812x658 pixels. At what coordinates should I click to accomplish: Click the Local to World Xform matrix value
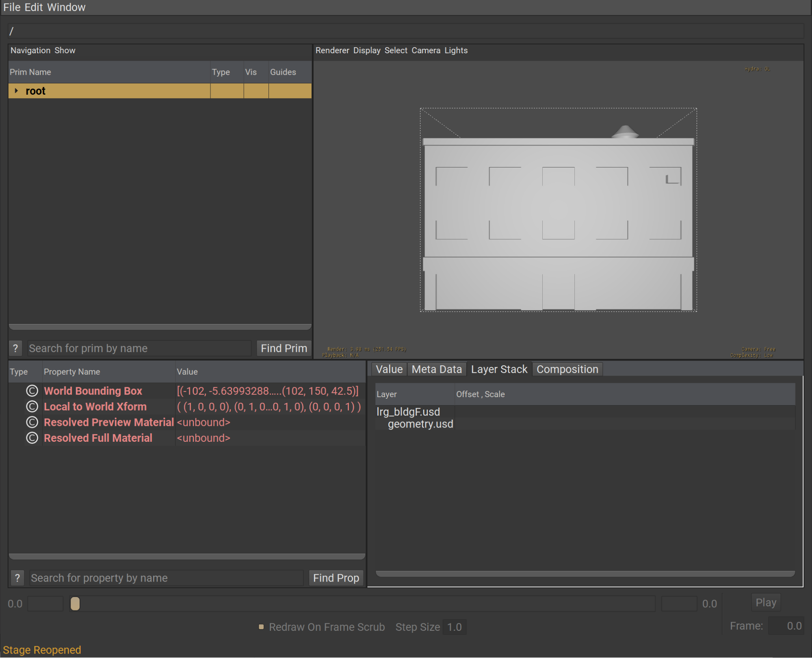[x=269, y=407]
